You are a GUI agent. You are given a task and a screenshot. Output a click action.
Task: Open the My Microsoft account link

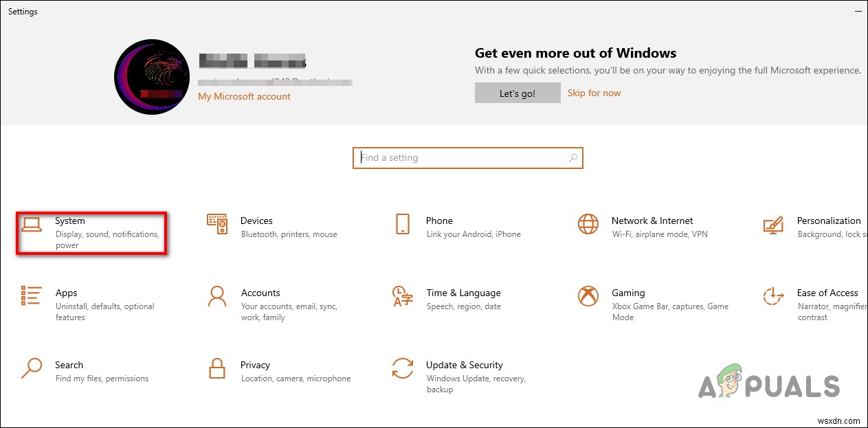pos(244,96)
